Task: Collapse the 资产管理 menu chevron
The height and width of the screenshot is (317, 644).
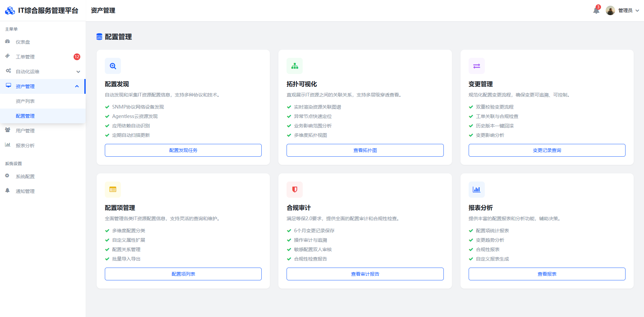Action: point(77,86)
